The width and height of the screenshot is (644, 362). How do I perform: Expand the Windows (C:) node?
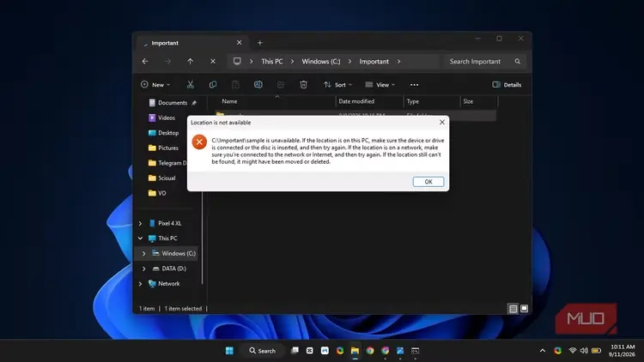coord(143,254)
